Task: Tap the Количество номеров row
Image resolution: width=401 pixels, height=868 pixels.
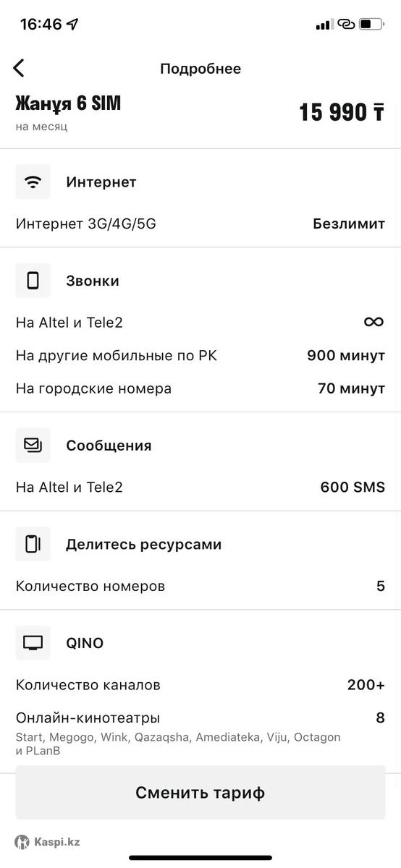Action: click(x=200, y=586)
